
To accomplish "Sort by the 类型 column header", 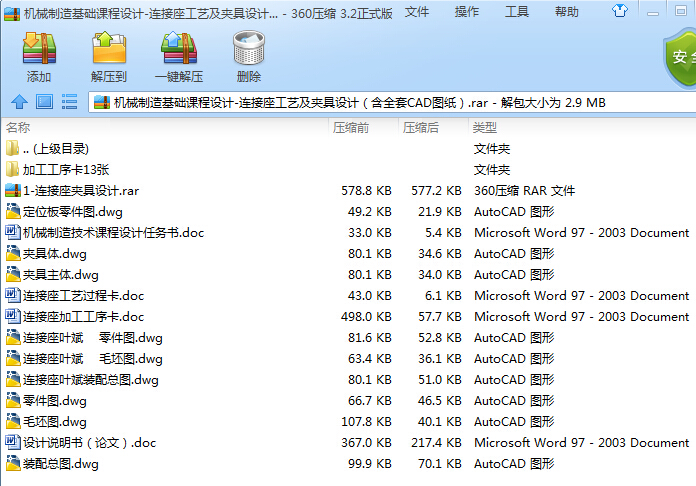I will click(x=485, y=128).
